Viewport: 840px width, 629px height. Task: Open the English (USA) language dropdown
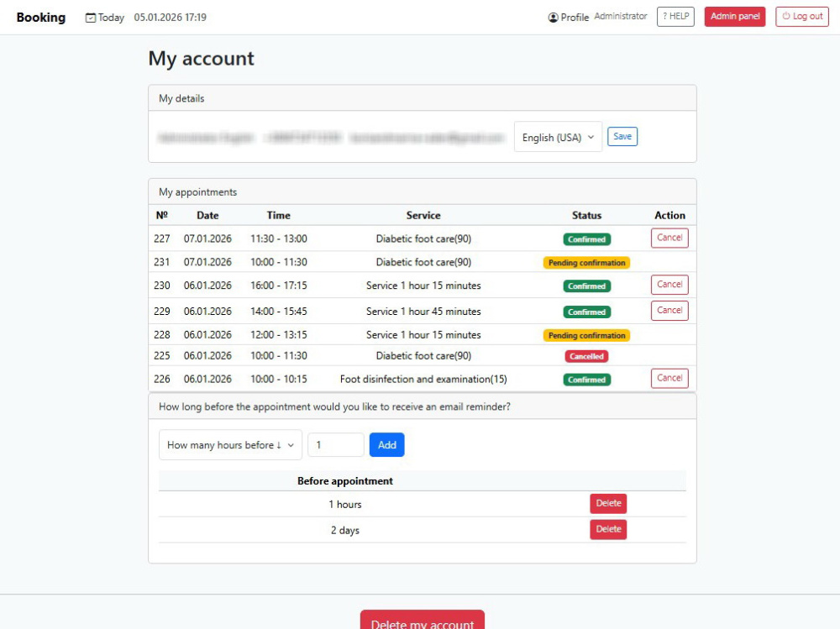tap(558, 137)
